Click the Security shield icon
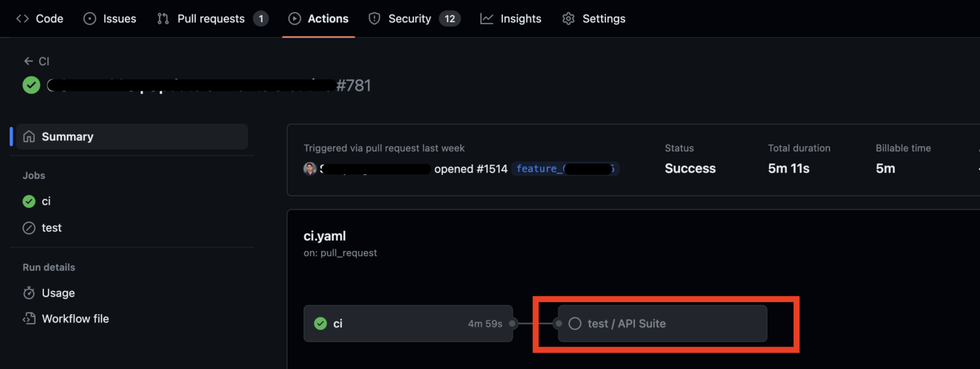This screenshot has width=980, height=369. (375, 19)
